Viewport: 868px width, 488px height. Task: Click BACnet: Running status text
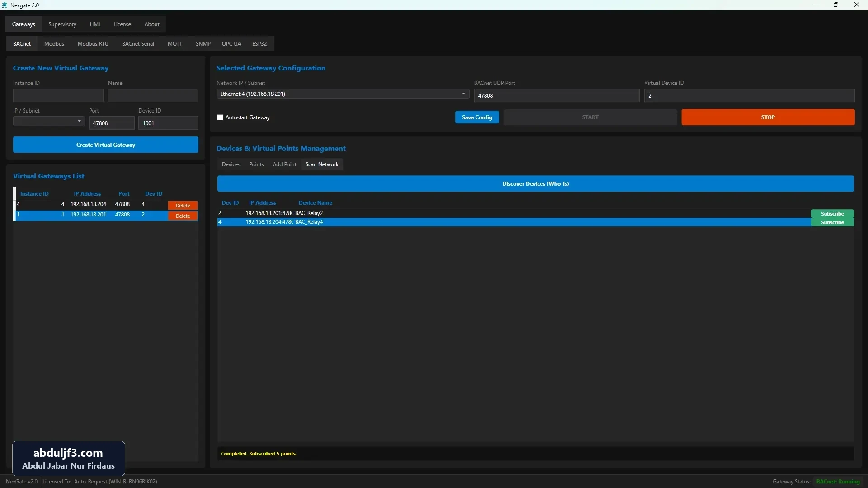[838, 482]
